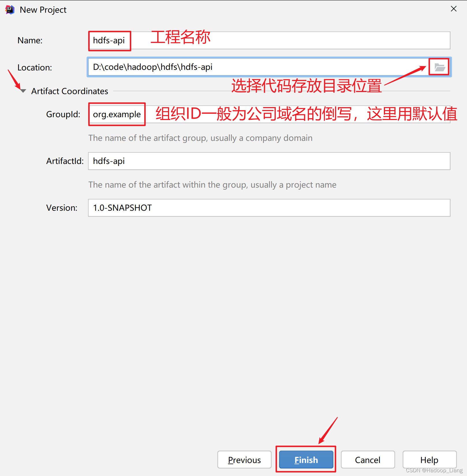Focus the GroupId text field

point(269,114)
